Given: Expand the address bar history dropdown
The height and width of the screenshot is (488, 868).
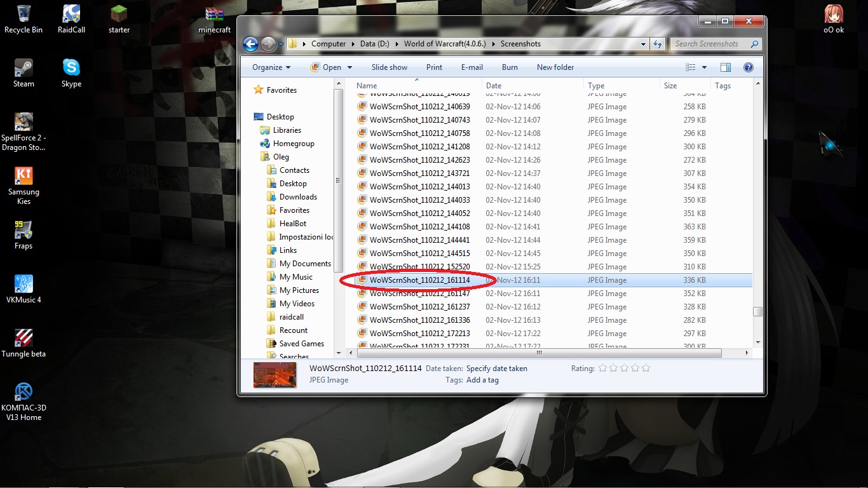Looking at the screenshot, I should [x=644, y=44].
